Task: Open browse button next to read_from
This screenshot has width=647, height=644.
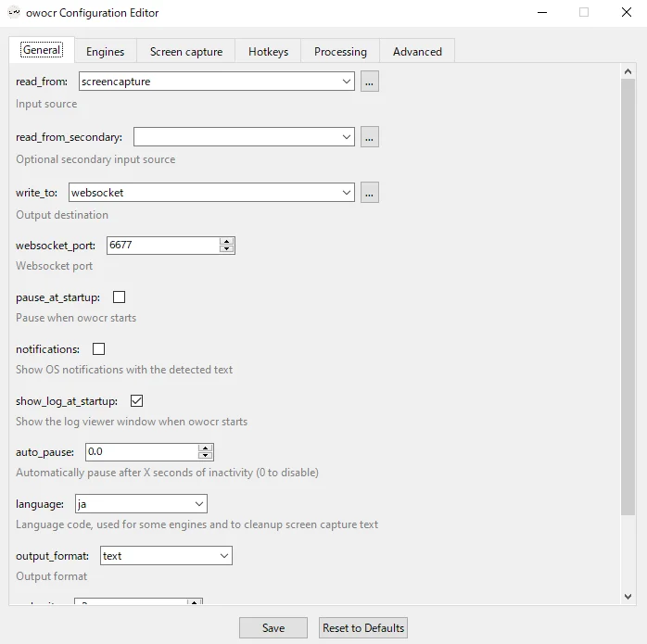Action: coord(369,82)
